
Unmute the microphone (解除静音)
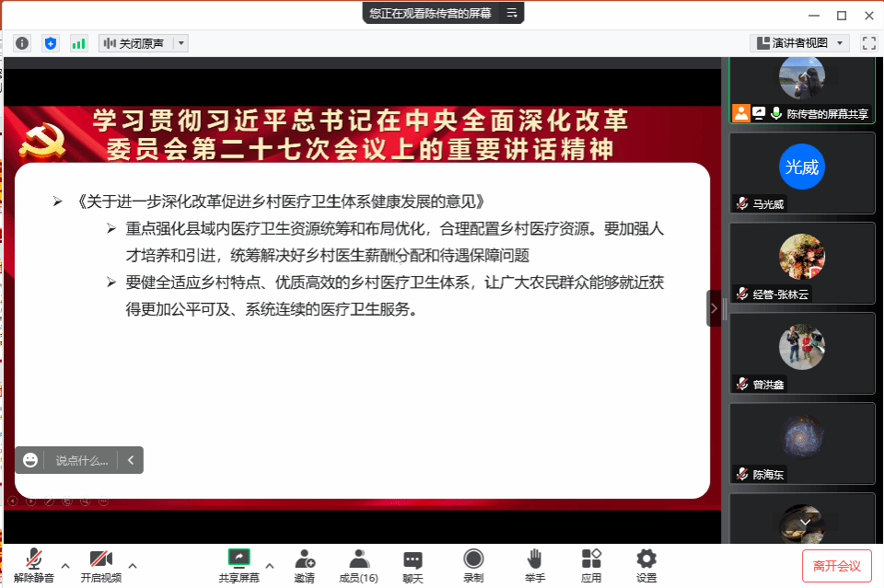click(x=34, y=565)
